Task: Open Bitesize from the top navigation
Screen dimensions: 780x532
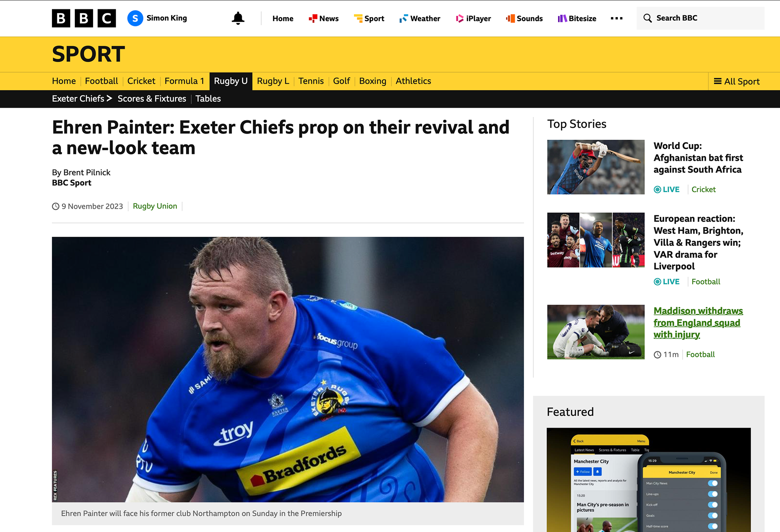Action: [577, 18]
